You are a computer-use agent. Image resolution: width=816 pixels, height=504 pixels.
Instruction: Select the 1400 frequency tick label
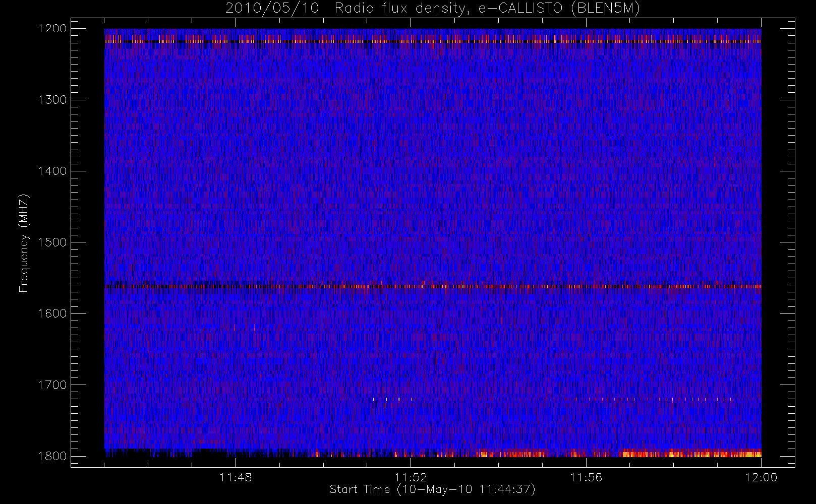52,171
